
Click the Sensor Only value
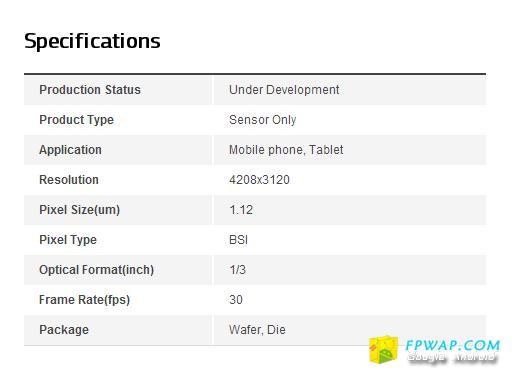click(263, 120)
